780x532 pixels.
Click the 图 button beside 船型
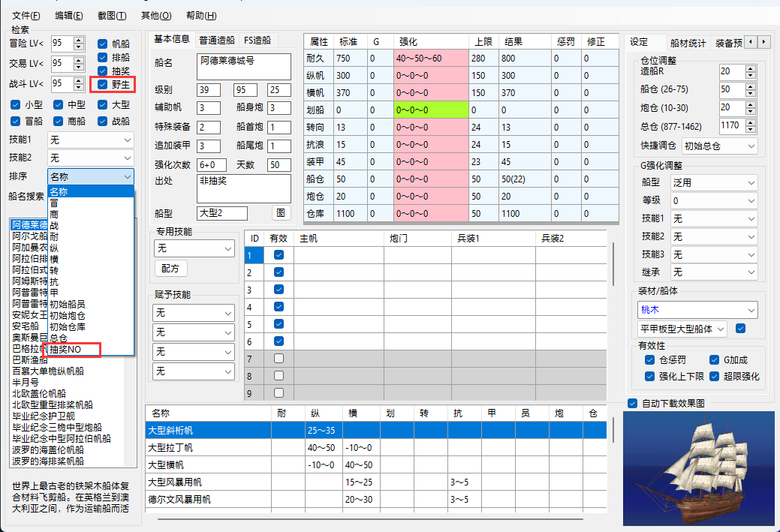tap(280, 213)
